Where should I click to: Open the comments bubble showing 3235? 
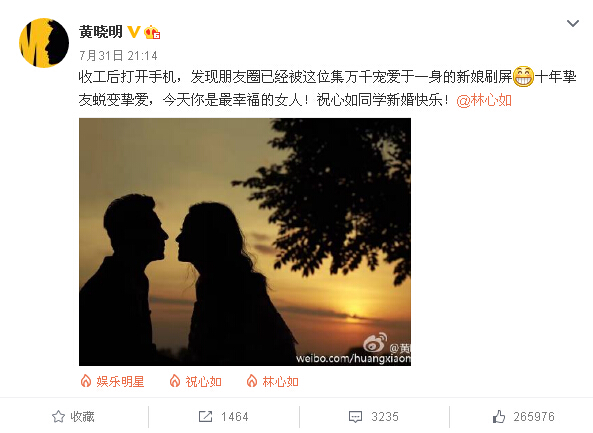pos(374,416)
